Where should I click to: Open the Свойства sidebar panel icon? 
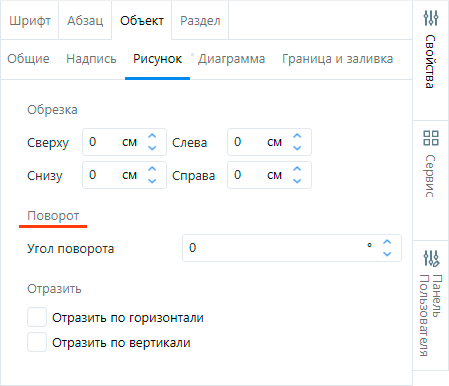pyautogui.click(x=431, y=18)
